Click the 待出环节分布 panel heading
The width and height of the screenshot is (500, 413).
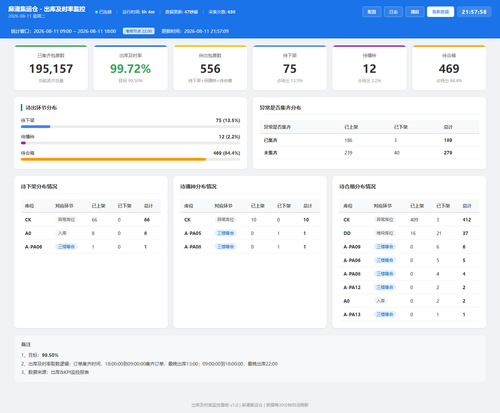41,108
